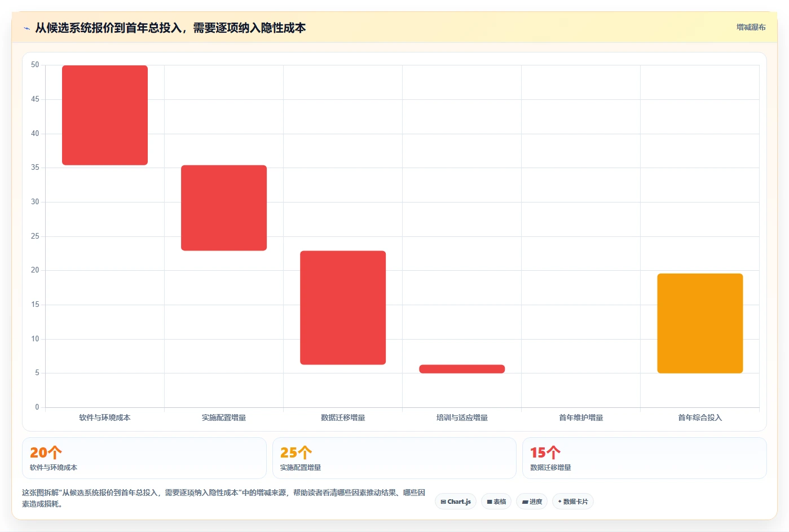Open the 20个 软件与环境成本 data card

pos(144,458)
